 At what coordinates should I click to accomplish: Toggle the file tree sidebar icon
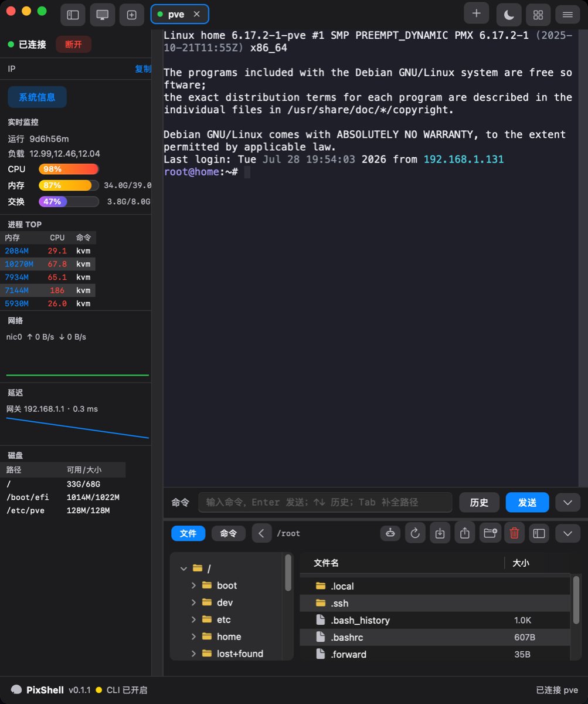539,533
